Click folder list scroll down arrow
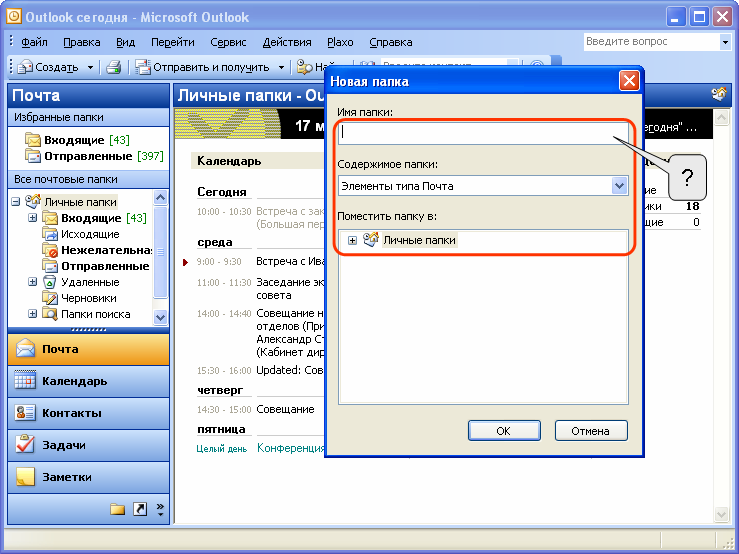 click(160, 317)
